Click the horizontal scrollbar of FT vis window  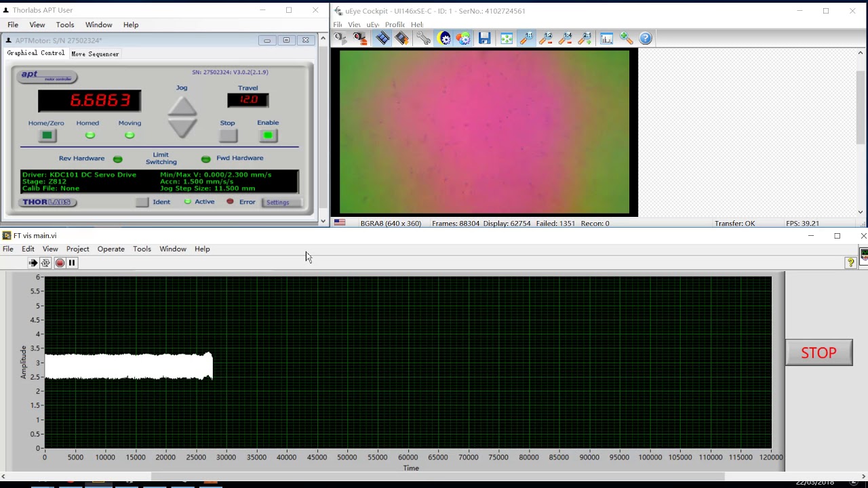(438, 477)
